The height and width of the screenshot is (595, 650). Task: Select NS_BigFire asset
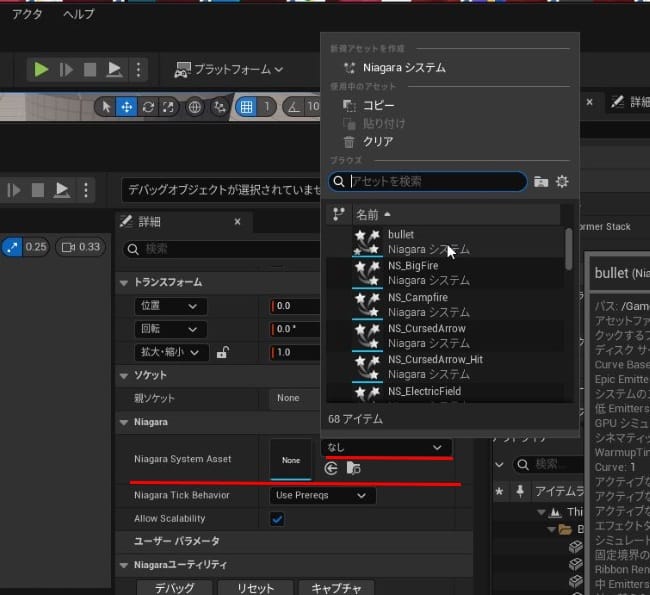coord(445,273)
